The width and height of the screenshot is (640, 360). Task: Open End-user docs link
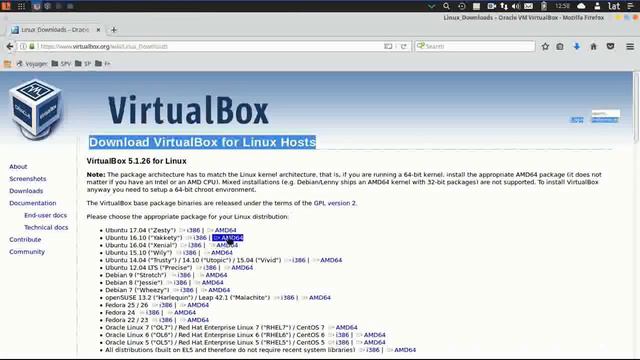tap(45, 215)
